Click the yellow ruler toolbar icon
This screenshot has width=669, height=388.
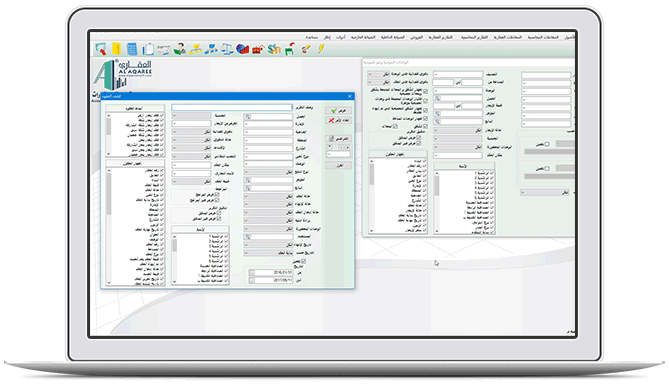pyautogui.click(x=116, y=49)
